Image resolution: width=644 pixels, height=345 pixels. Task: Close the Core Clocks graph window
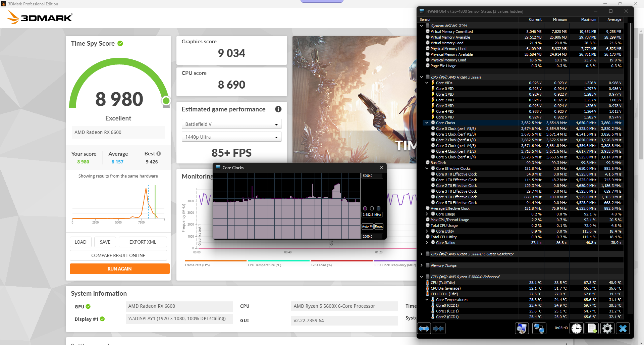coord(381,167)
